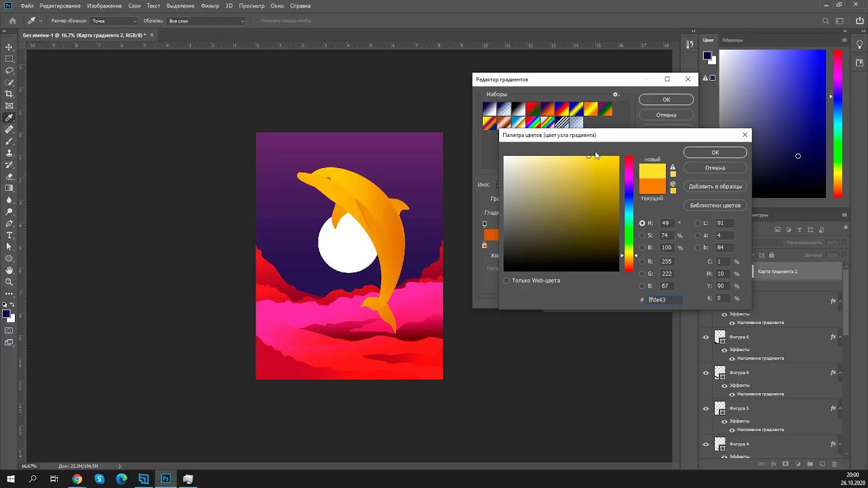Collapse effects of the Фигура 5 layer
The width and height of the screenshot is (868, 488).
click(x=840, y=409)
